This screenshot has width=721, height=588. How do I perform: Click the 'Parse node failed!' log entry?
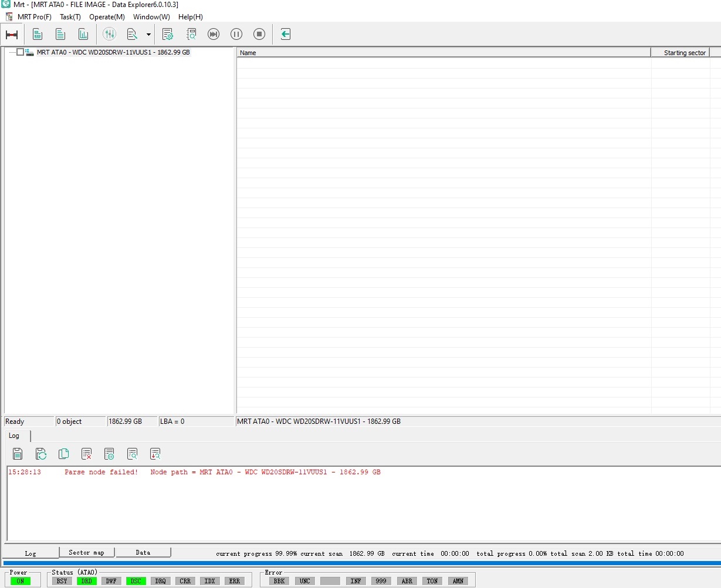pos(194,472)
